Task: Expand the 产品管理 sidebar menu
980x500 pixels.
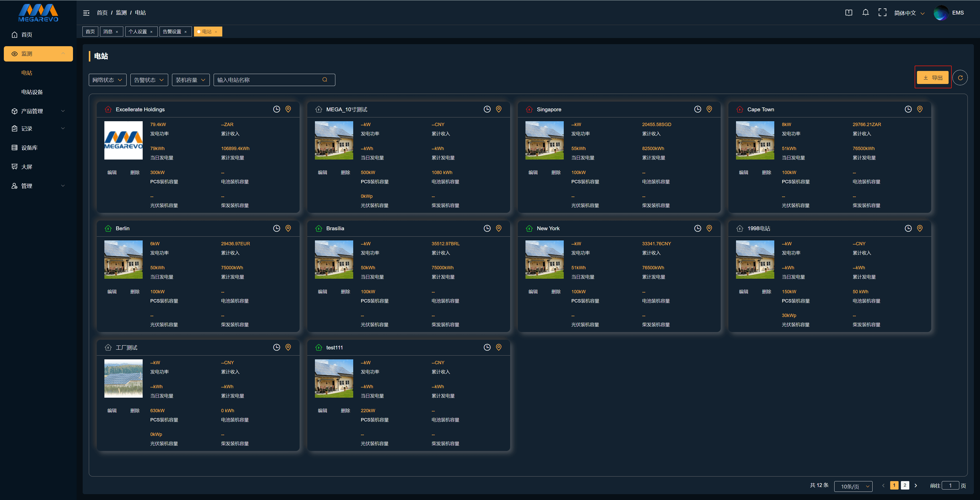Action: pos(39,111)
